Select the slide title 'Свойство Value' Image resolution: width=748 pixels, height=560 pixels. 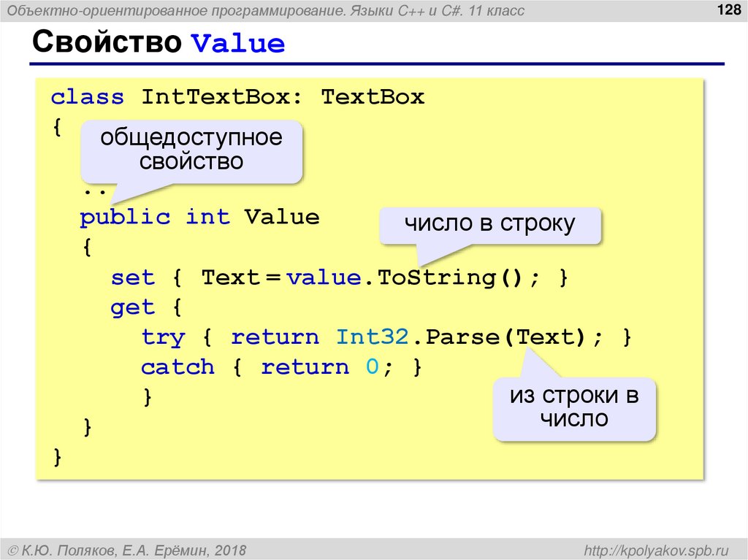tap(159, 42)
